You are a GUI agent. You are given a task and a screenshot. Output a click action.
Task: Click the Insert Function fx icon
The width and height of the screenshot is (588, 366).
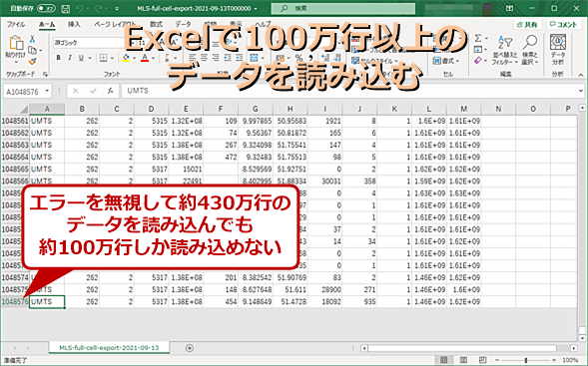(x=110, y=91)
